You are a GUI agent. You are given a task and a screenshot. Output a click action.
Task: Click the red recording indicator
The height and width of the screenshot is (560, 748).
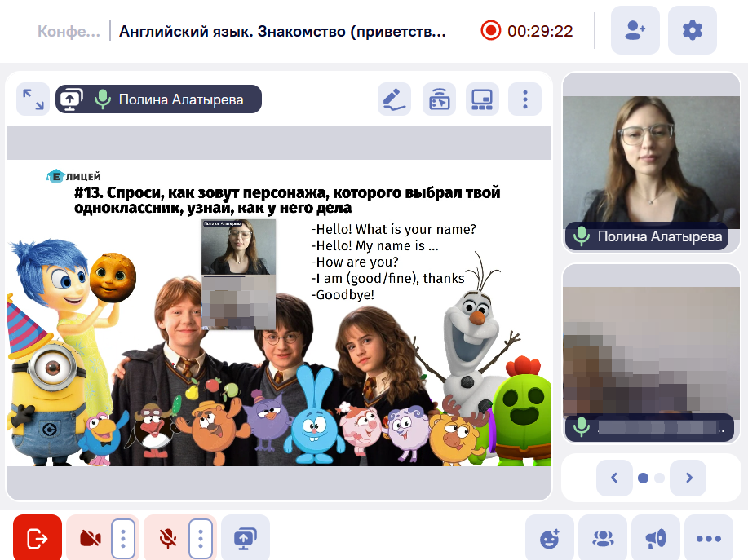[x=490, y=30]
